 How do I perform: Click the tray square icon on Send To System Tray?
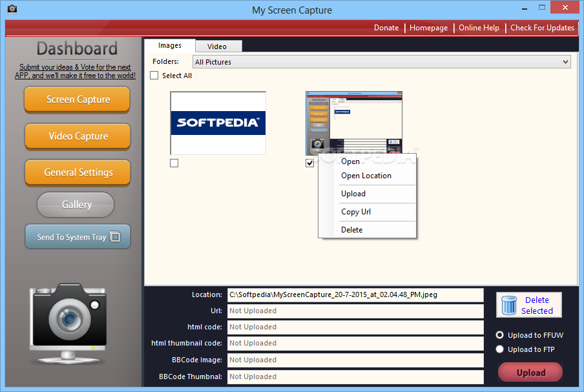(115, 237)
